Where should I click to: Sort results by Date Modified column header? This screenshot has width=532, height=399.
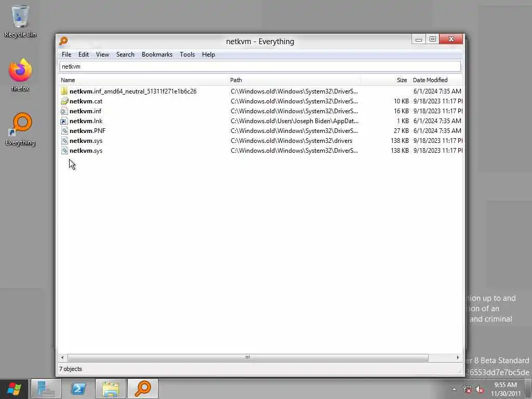(x=430, y=80)
